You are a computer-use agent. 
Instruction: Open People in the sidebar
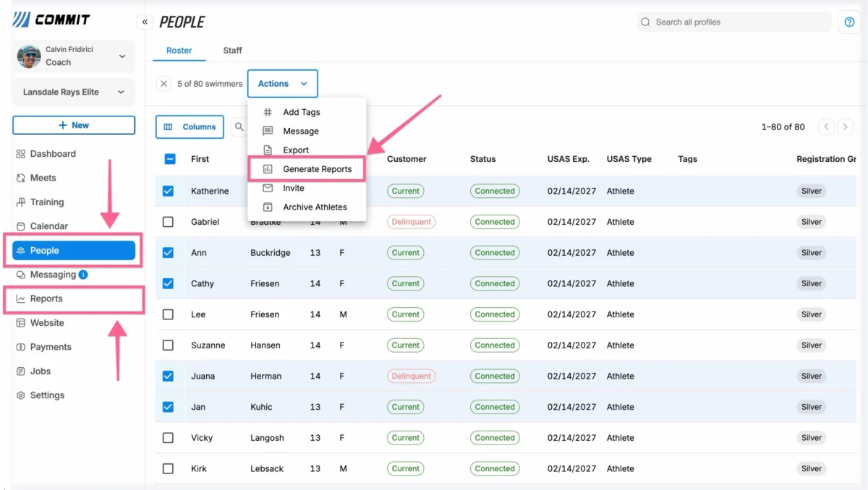[x=74, y=251]
